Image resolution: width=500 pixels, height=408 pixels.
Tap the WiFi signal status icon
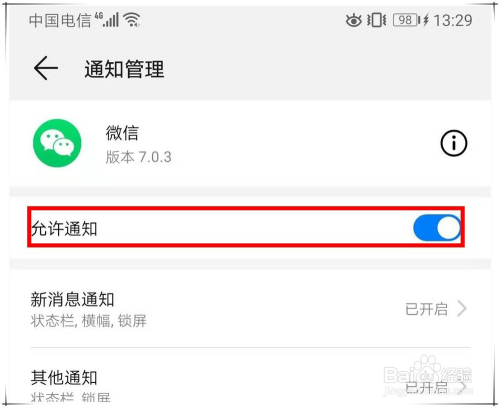click(x=132, y=19)
